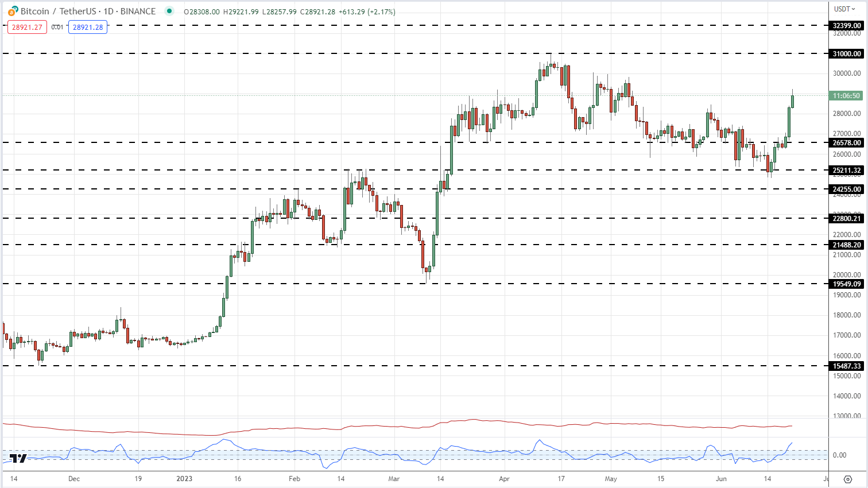The width and height of the screenshot is (868, 488).
Task: Select the 22800.21 price level label
Action: [847, 218]
